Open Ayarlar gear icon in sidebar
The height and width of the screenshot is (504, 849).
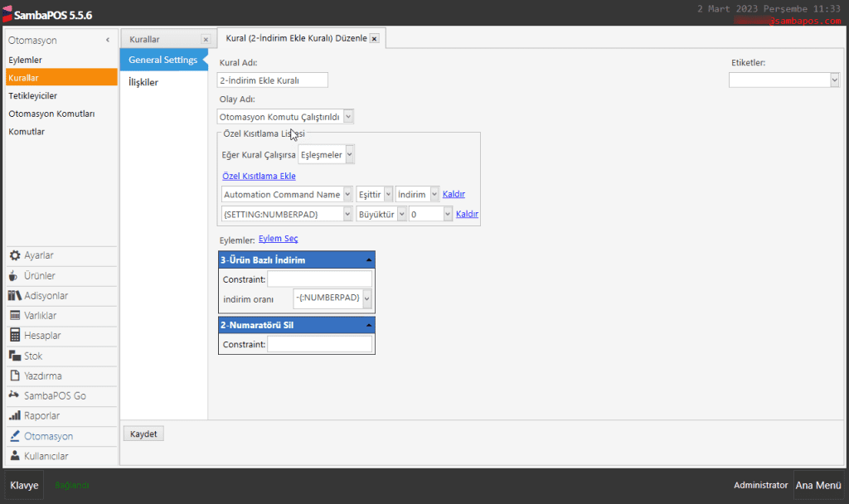[15, 255]
